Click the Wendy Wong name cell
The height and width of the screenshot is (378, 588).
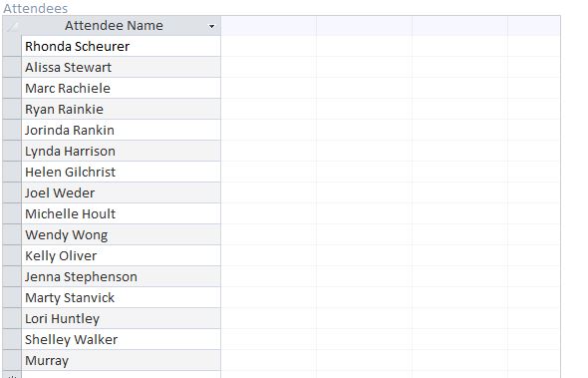(122, 235)
